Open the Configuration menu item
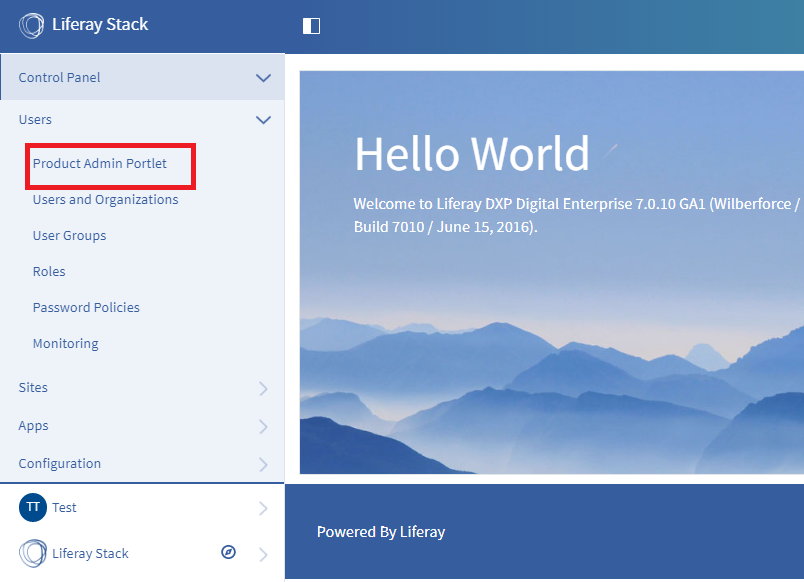The height and width of the screenshot is (582, 804). [59, 463]
